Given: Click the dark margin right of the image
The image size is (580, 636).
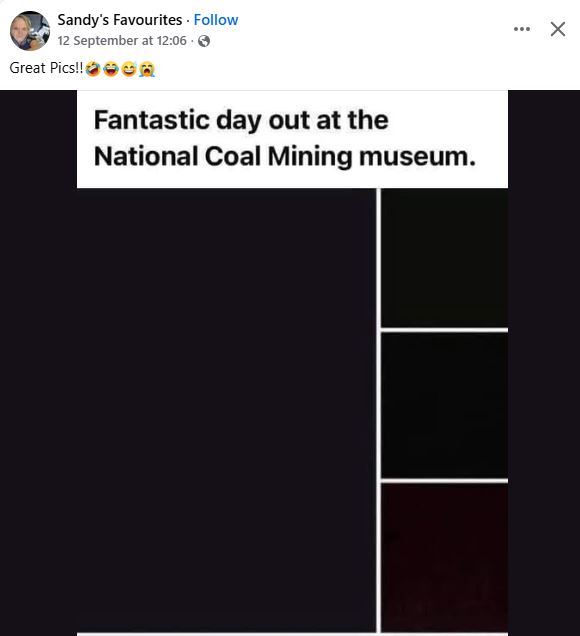Looking at the screenshot, I should [544, 363].
